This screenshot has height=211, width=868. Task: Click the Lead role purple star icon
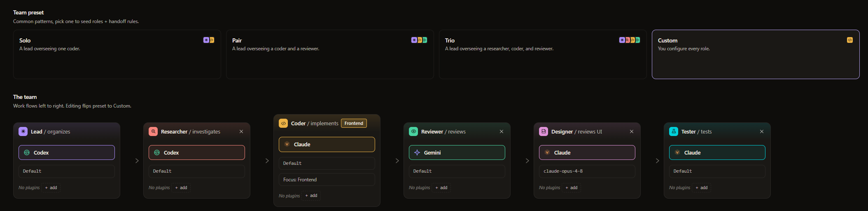23,131
